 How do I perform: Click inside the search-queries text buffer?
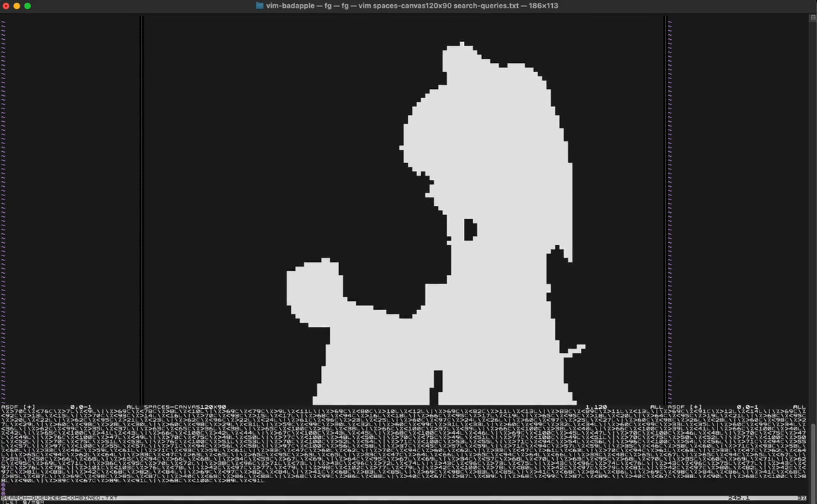(x=404, y=446)
